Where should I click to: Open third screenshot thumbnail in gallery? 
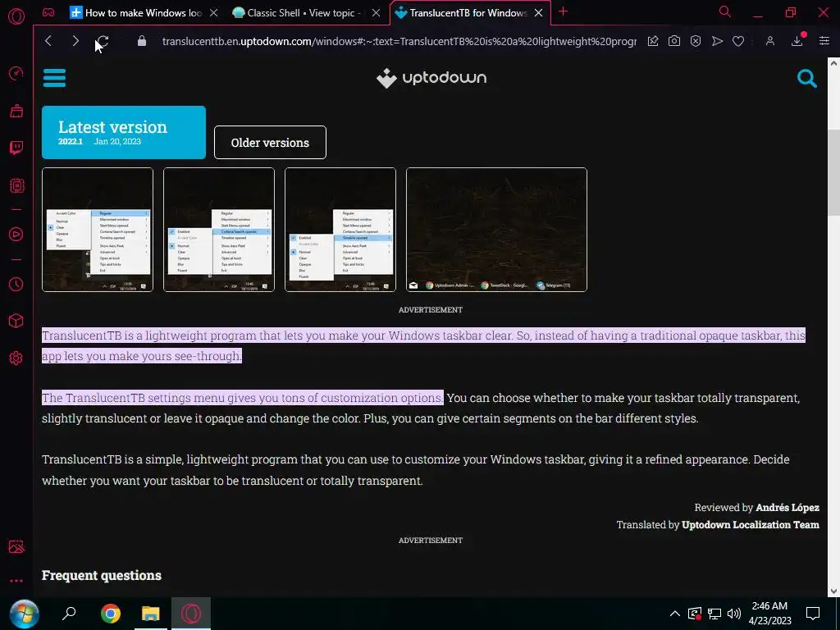click(340, 230)
